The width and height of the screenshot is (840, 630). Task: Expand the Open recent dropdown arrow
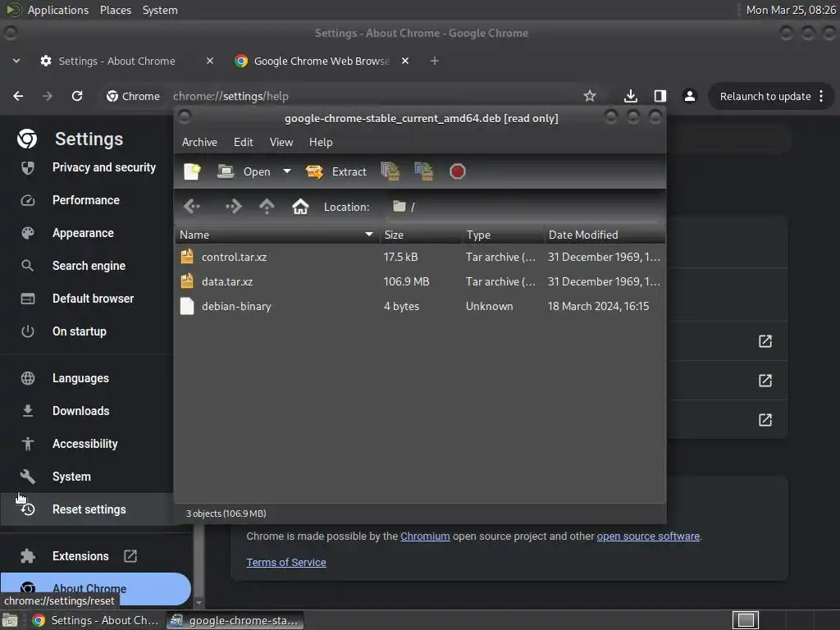tap(287, 171)
